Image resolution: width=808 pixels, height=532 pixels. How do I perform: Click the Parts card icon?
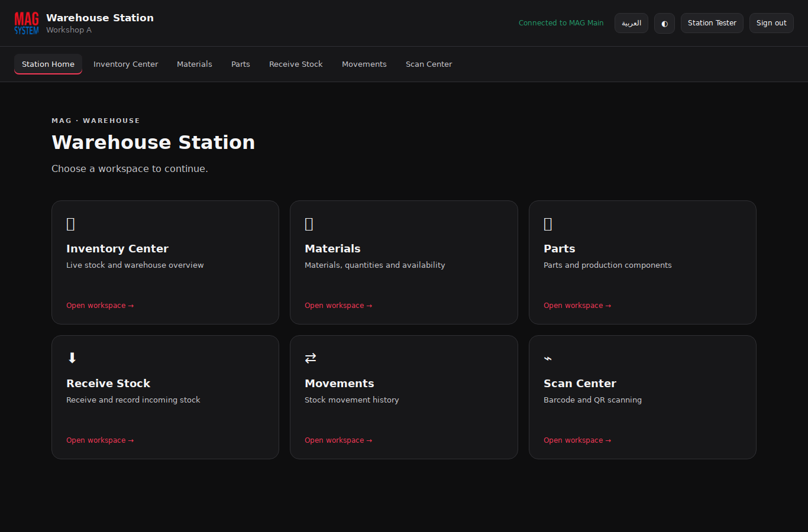(x=548, y=224)
